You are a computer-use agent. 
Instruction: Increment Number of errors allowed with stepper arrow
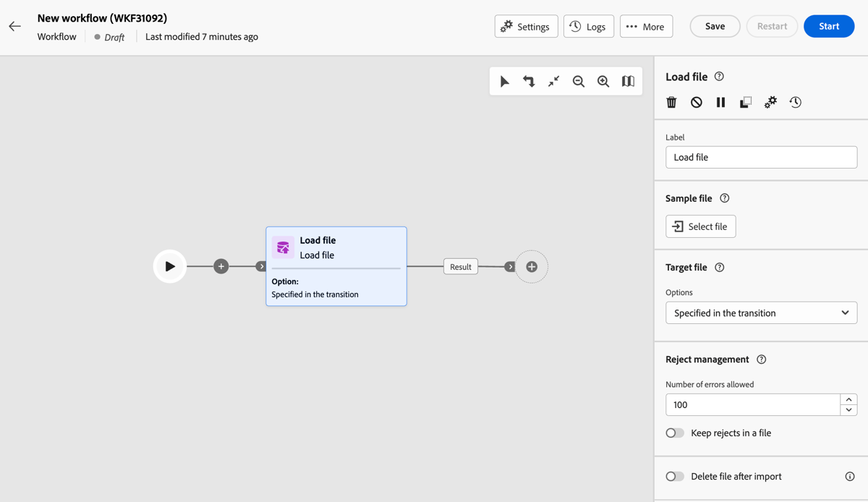(848, 399)
